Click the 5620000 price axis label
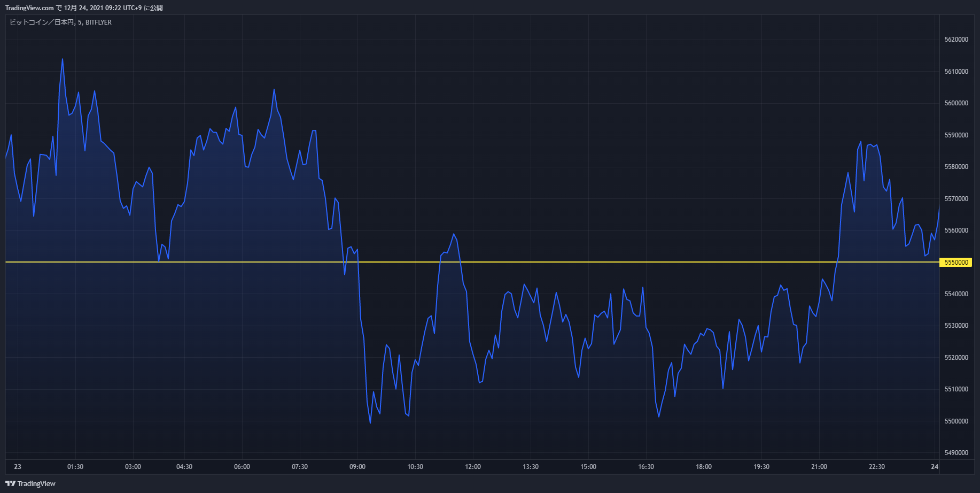This screenshot has width=980, height=493. coord(956,40)
